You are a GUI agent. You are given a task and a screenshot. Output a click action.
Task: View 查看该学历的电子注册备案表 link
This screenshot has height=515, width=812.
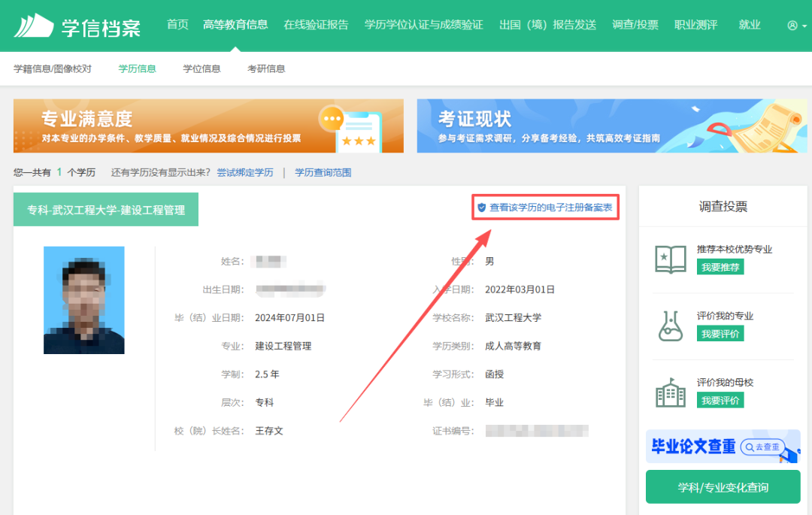[551, 208]
